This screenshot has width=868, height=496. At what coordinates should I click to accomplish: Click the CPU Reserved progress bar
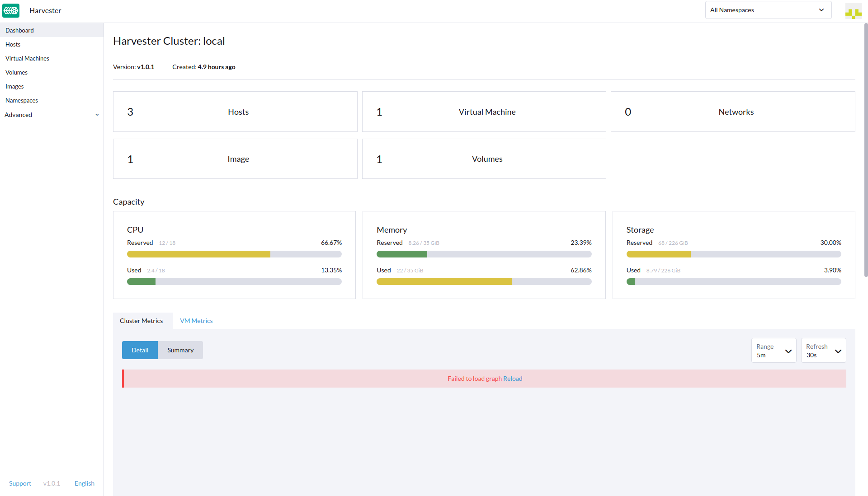(234, 254)
